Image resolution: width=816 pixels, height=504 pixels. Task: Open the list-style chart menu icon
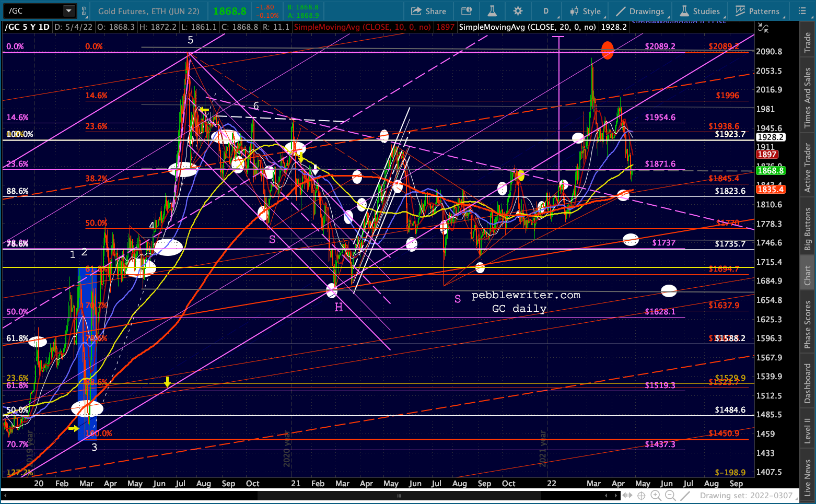click(802, 11)
